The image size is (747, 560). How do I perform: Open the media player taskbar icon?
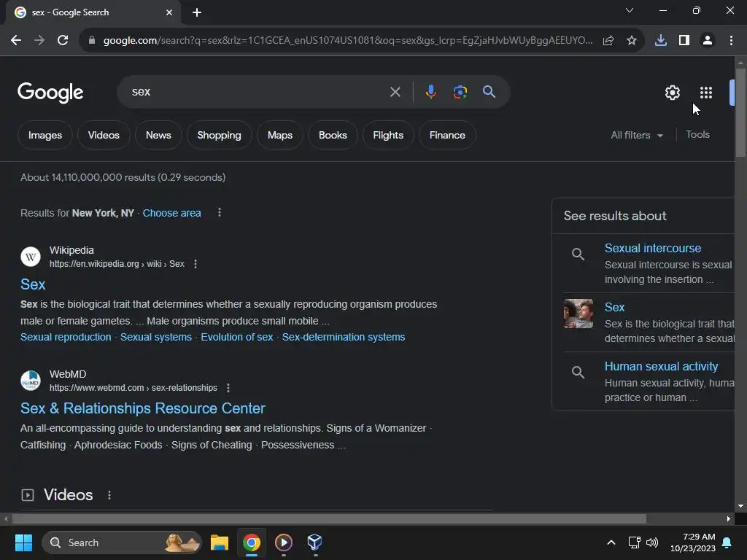[x=284, y=542]
